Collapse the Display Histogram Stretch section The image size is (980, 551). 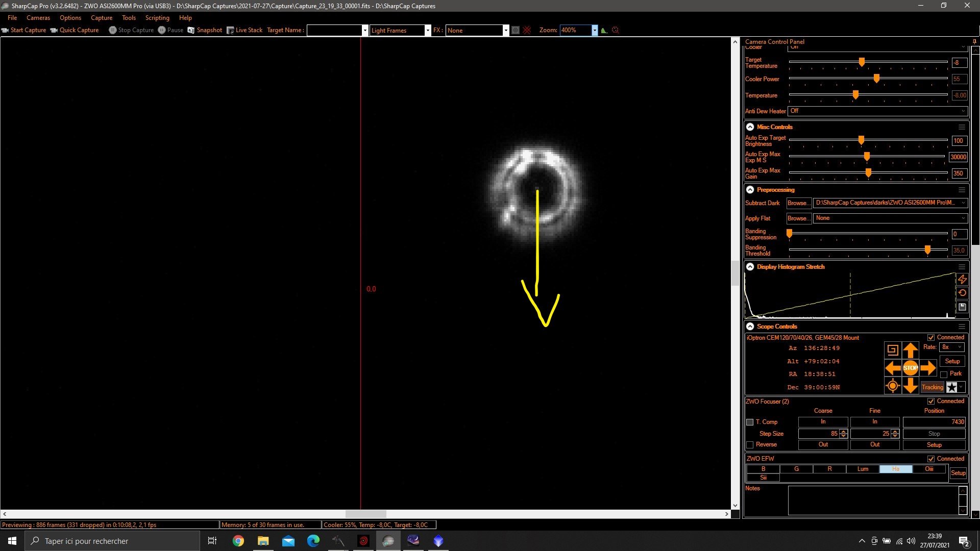pos(750,267)
